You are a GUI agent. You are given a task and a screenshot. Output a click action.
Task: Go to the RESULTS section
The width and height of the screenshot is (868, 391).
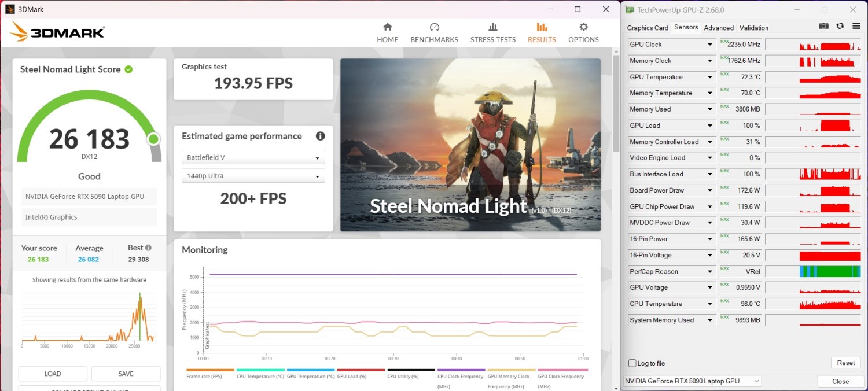coord(542,33)
